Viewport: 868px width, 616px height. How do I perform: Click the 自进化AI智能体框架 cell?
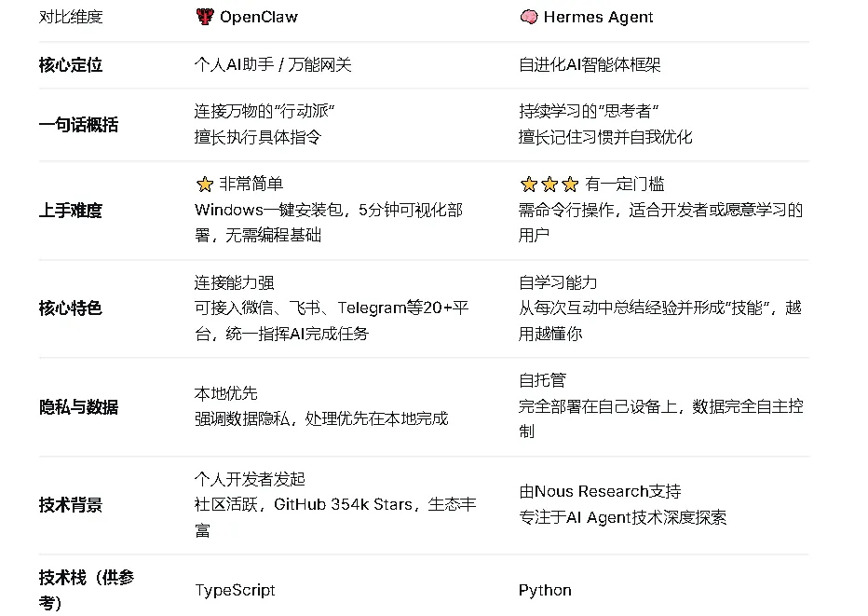point(590,65)
